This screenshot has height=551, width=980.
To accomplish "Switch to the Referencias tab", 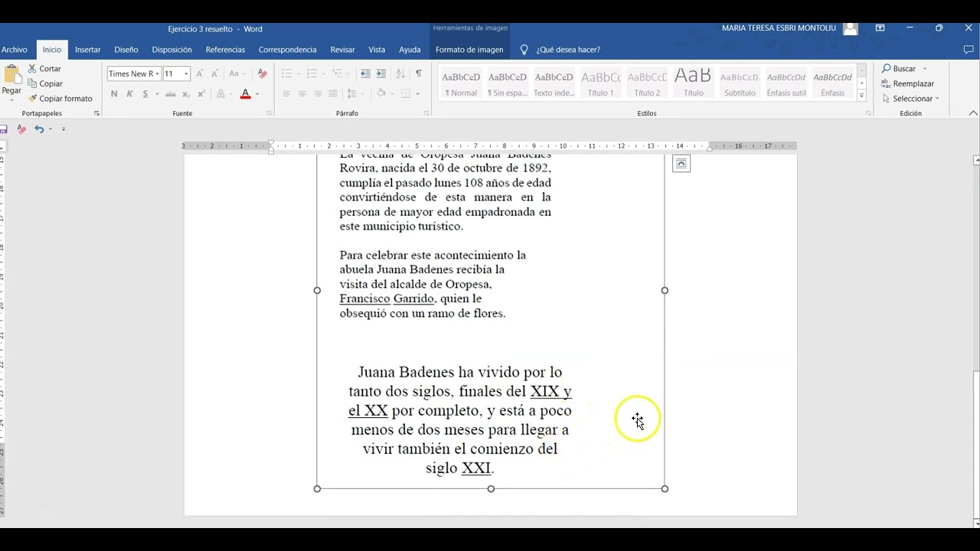I will pos(225,50).
